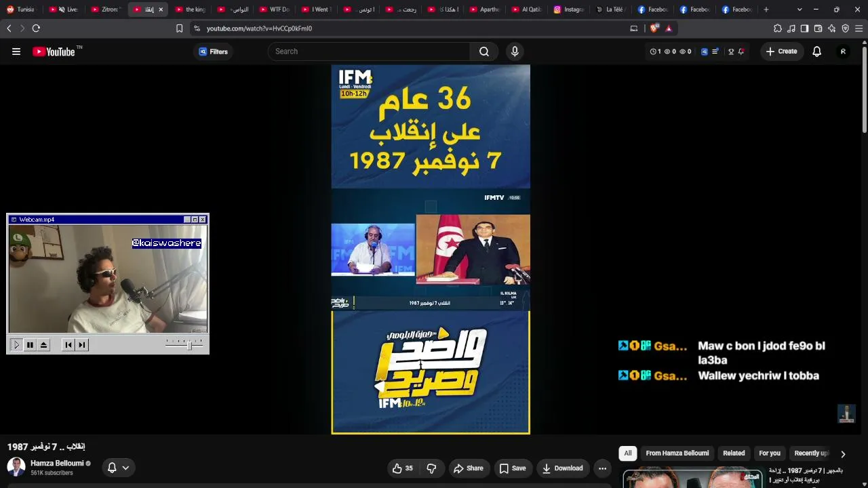Viewport: 868px width, 488px height.
Task: Reload the current page
Action: (36, 28)
